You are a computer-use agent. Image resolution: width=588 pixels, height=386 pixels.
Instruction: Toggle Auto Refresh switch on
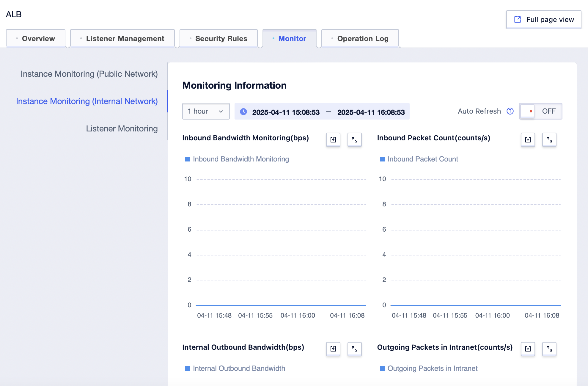tap(540, 111)
